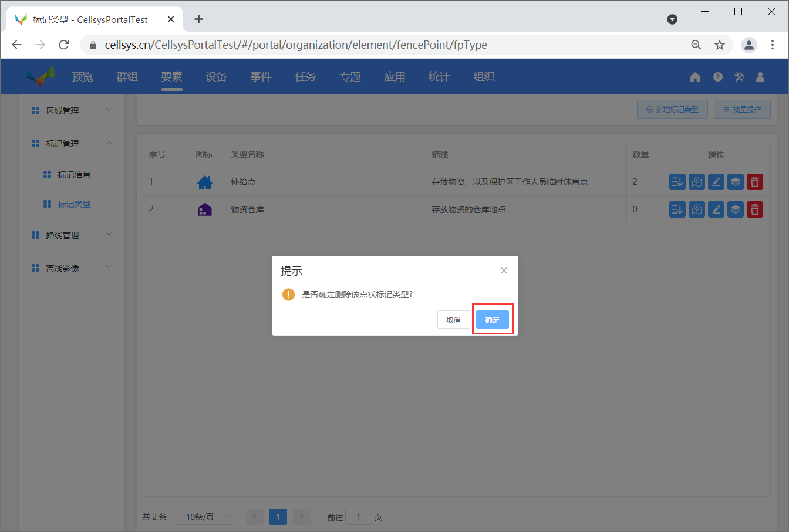
Task: Go to portal home icon in header
Action: [695, 77]
